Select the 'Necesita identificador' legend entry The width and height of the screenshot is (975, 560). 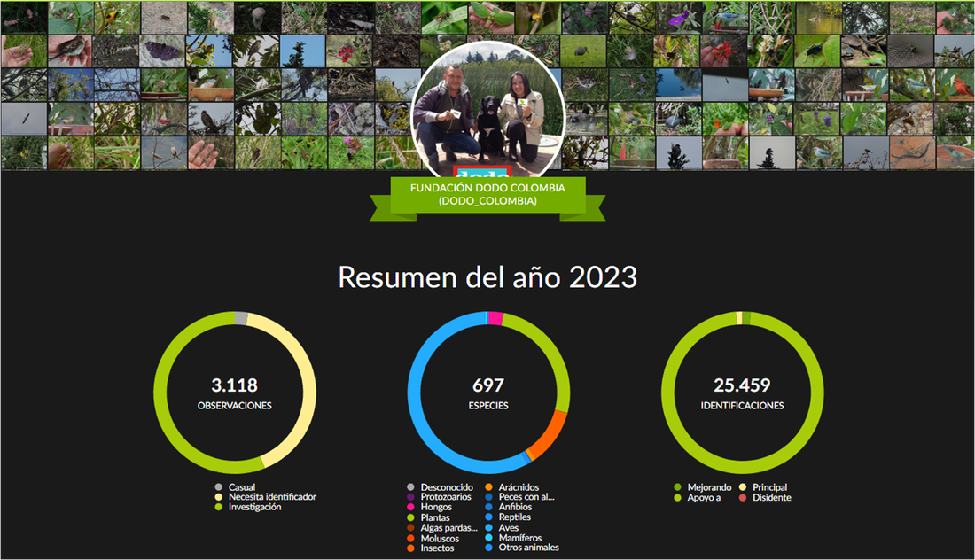point(266,496)
